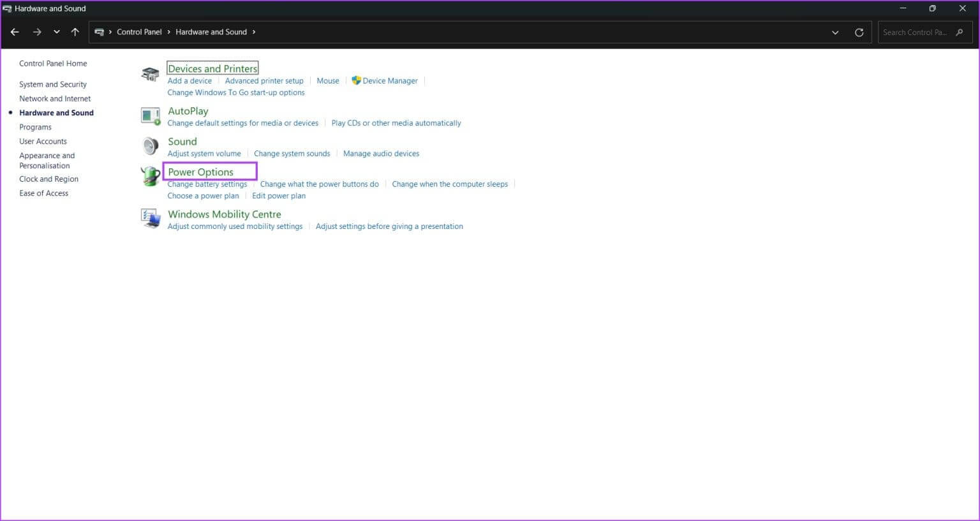Open the AutoPlay heading
The height and width of the screenshot is (521, 980).
click(x=188, y=111)
